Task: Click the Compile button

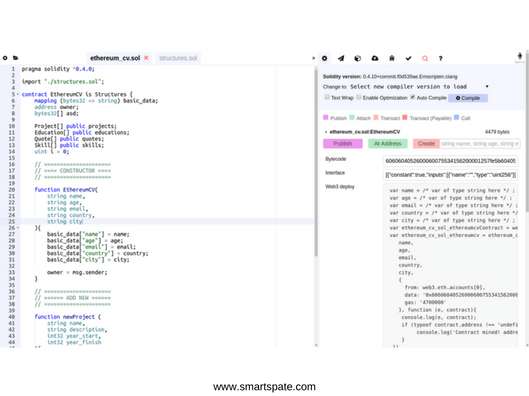Action: [468, 98]
